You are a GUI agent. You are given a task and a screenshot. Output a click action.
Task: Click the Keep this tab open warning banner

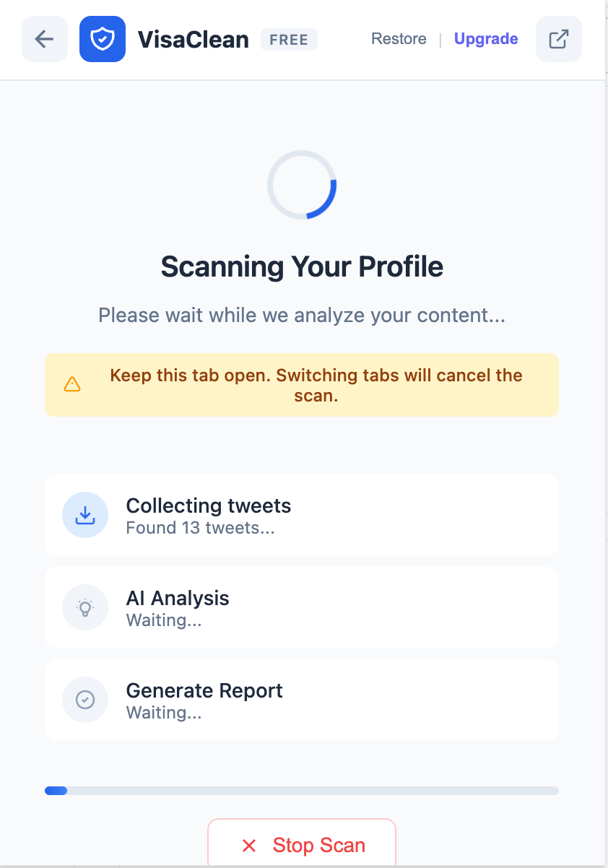click(302, 384)
